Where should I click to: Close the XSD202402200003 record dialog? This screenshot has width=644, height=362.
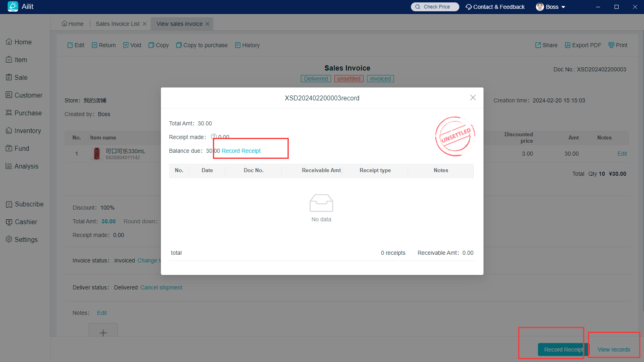tap(473, 98)
